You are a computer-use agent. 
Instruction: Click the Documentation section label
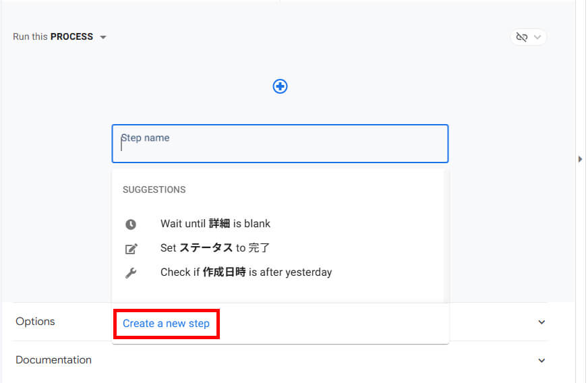53,360
